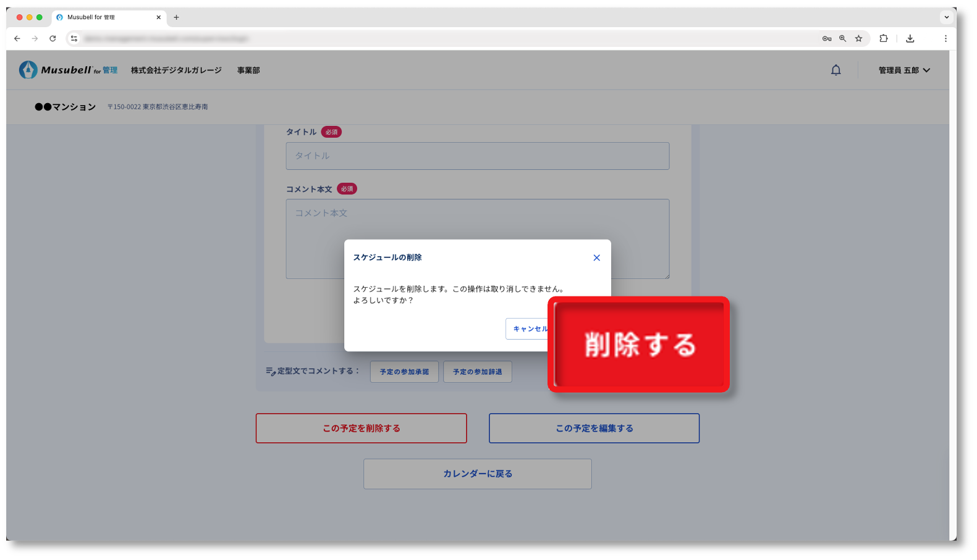Click the タイトル input field

[477, 156]
